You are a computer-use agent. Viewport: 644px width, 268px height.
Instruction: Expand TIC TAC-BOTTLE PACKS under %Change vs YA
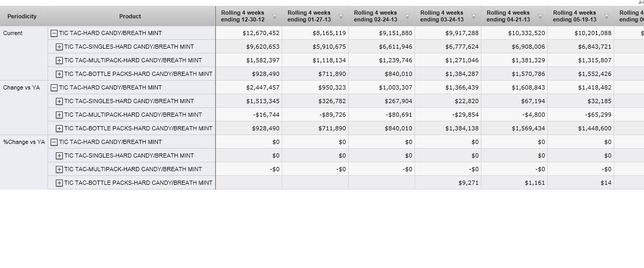pyautogui.click(x=59, y=183)
